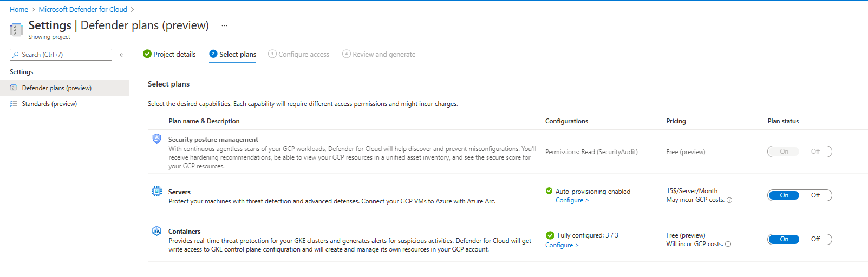Click the info icon next to Servers GCP costs

[729, 200]
